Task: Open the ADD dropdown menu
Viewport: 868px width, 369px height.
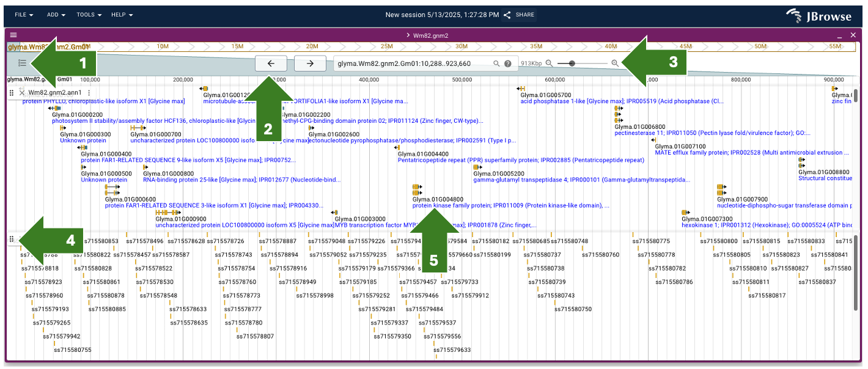Action: (x=56, y=15)
